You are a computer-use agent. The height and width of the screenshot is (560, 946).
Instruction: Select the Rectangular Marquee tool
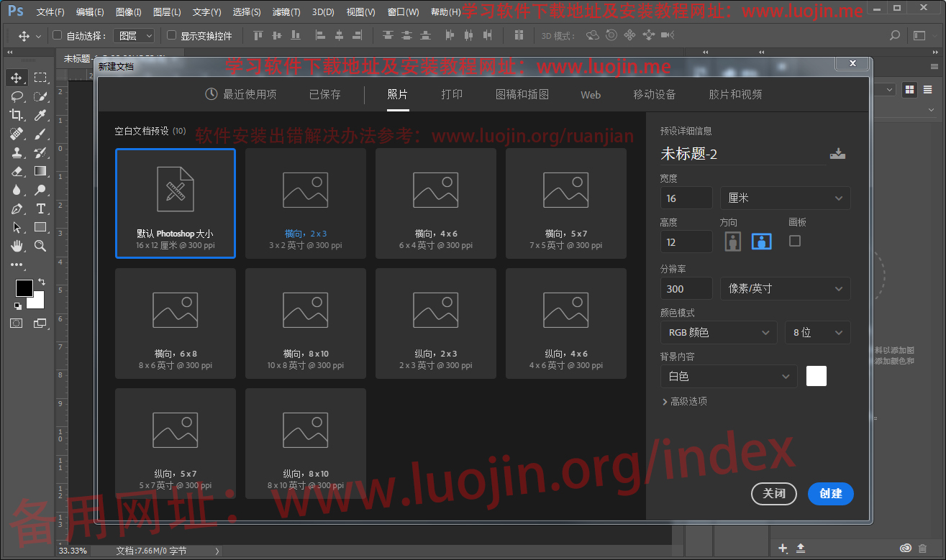[x=40, y=78]
